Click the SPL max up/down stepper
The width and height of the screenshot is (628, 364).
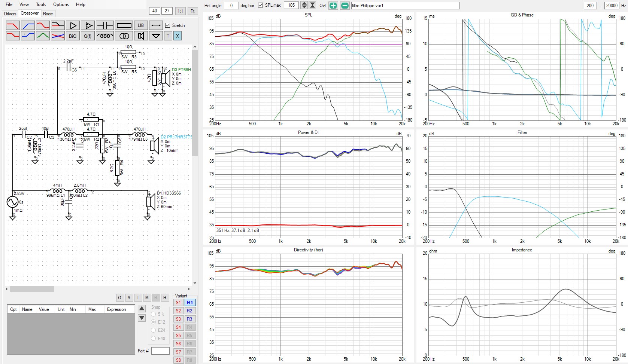(x=304, y=5)
